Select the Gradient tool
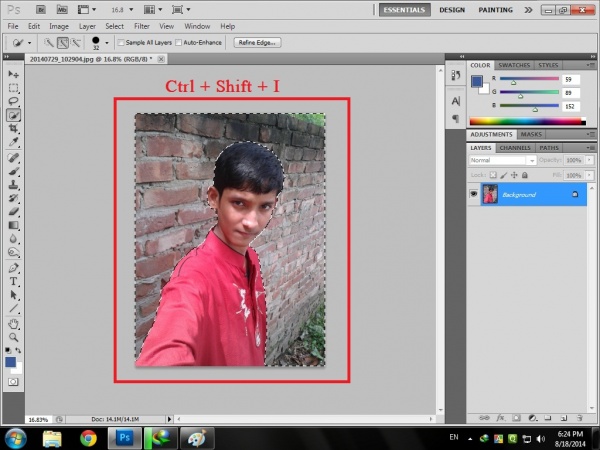The width and height of the screenshot is (600, 450). [13, 225]
